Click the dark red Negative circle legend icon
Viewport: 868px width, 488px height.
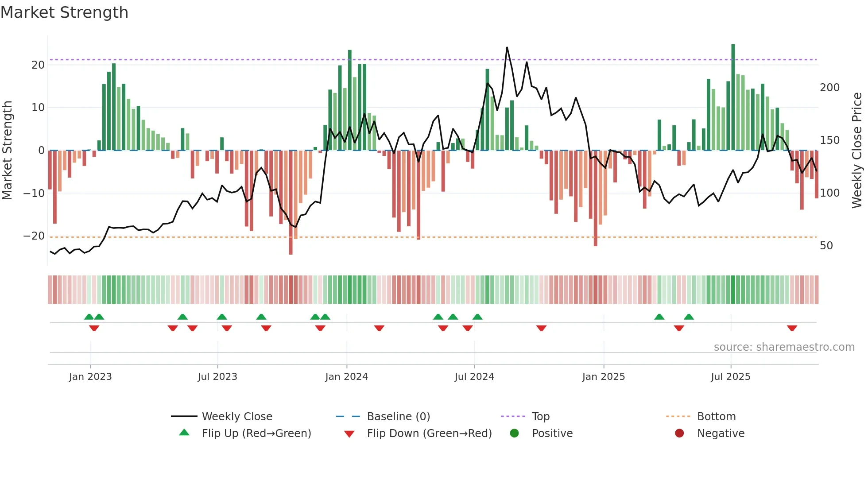(x=679, y=433)
